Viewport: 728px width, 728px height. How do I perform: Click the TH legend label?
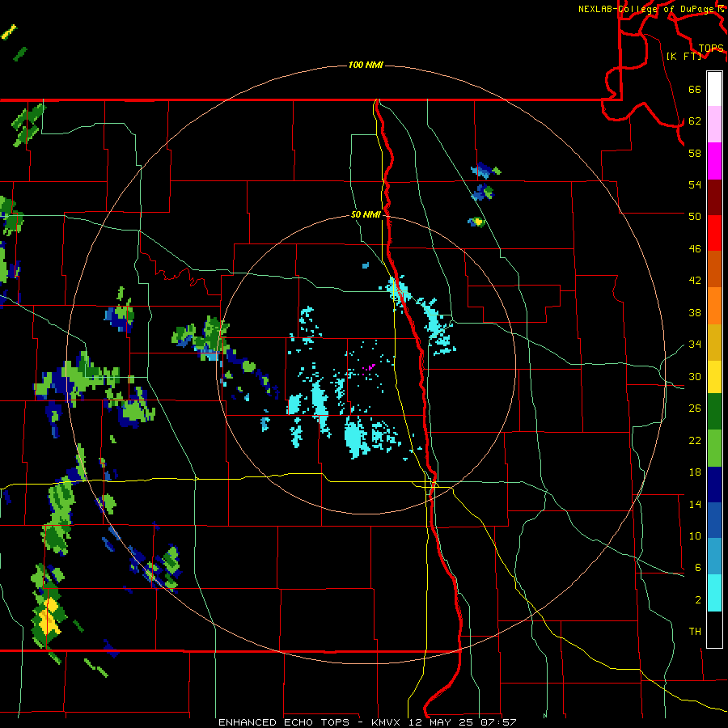pos(695,631)
